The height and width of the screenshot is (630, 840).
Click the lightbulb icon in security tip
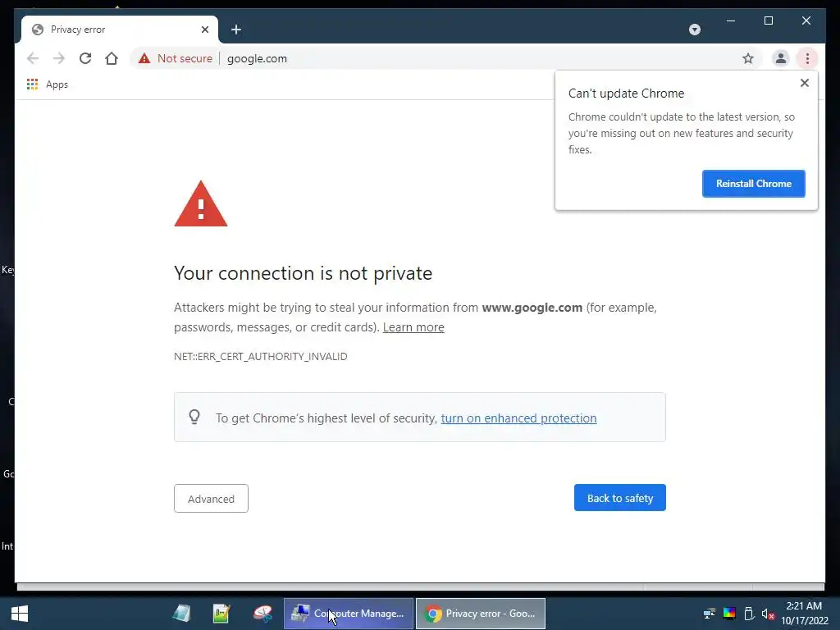(x=194, y=417)
